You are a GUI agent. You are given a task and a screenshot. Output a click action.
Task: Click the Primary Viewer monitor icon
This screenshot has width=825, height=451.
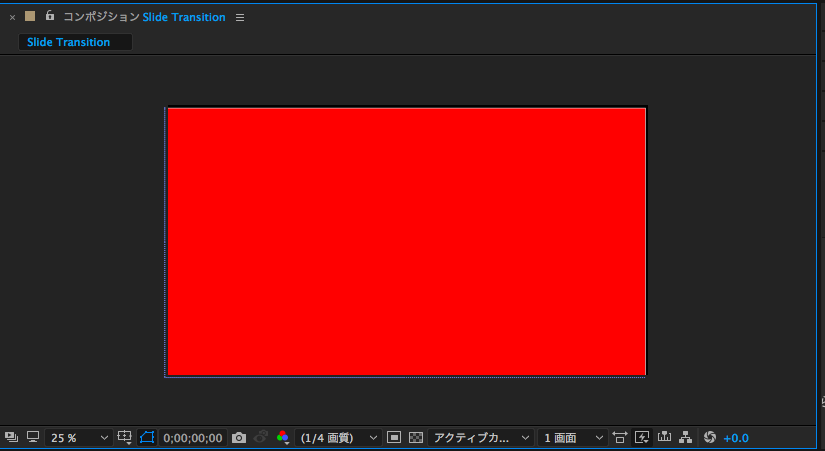pyautogui.click(x=33, y=437)
